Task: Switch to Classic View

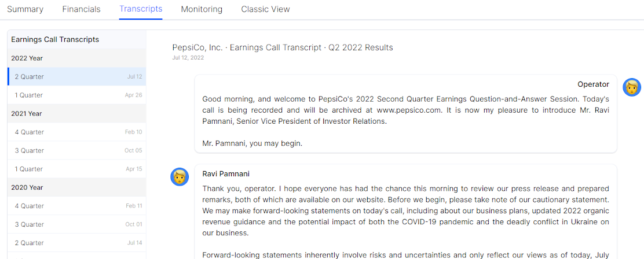Action: click(x=265, y=9)
